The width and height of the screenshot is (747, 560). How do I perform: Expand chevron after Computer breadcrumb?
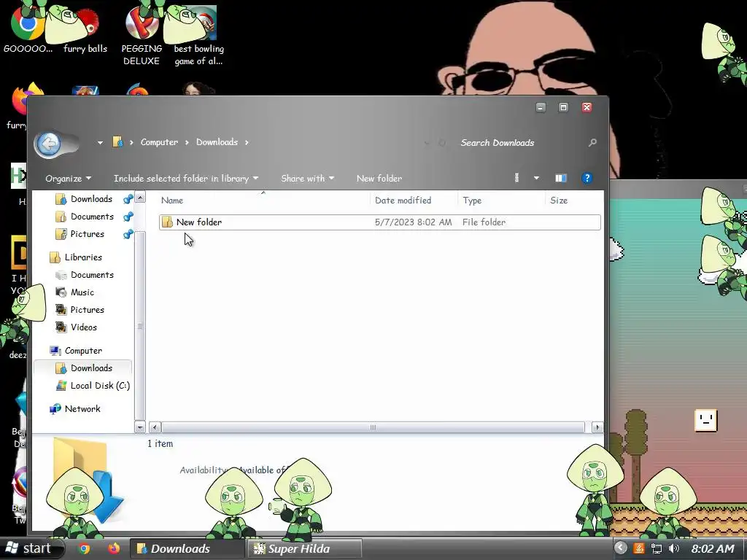click(x=187, y=142)
